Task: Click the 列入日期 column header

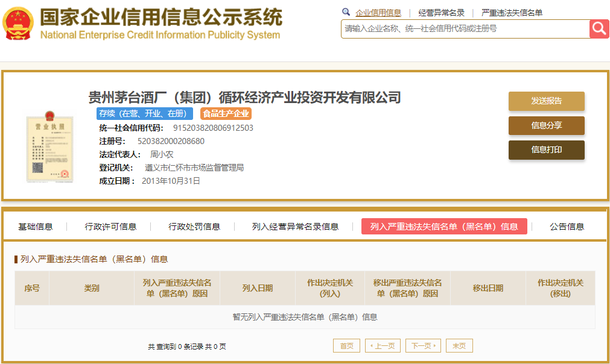Action: tap(258, 288)
